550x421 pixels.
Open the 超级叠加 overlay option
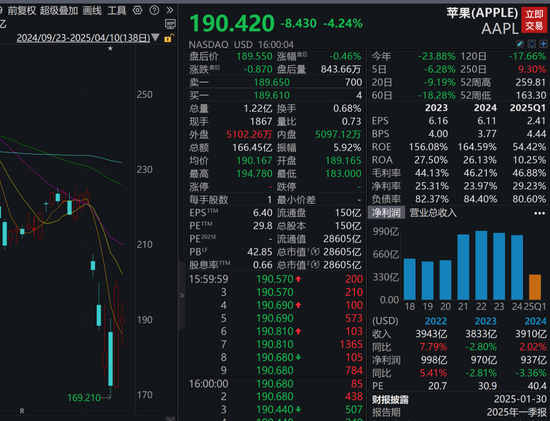[x=59, y=11]
